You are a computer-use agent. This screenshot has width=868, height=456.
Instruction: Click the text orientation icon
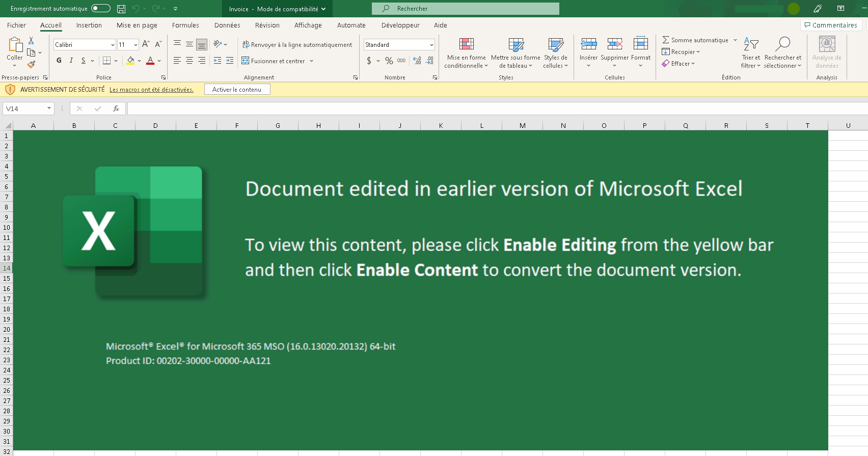coord(218,44)
